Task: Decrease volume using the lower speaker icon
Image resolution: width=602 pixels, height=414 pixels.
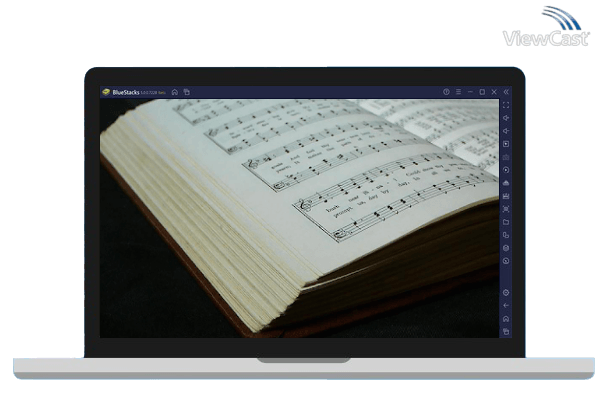Action: tap(506, 131)
